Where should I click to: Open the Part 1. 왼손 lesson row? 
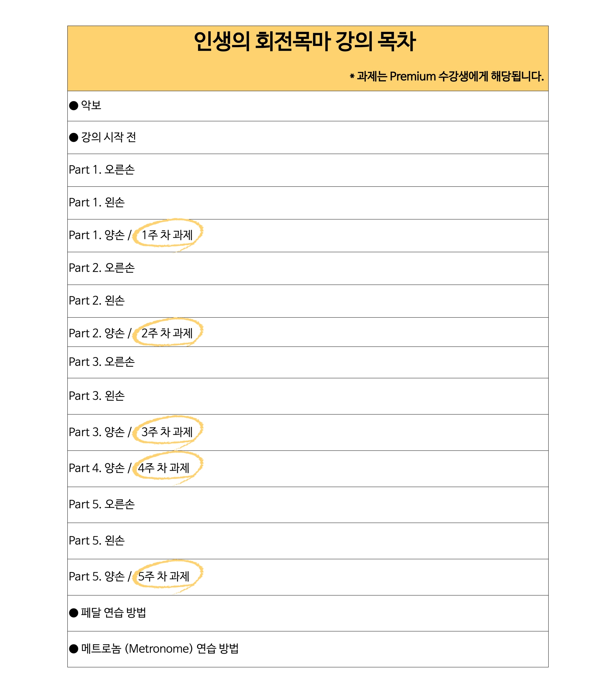[x=97, y=202]
